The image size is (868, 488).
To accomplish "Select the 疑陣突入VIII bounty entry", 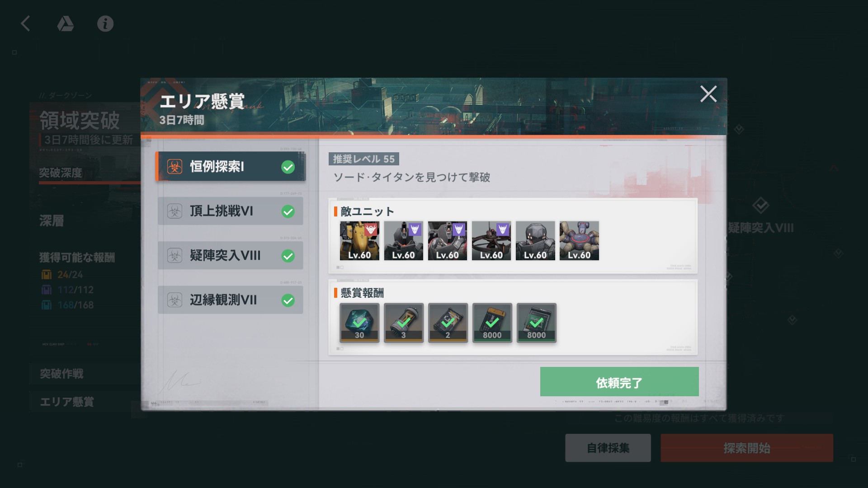I will coord(231,256).
